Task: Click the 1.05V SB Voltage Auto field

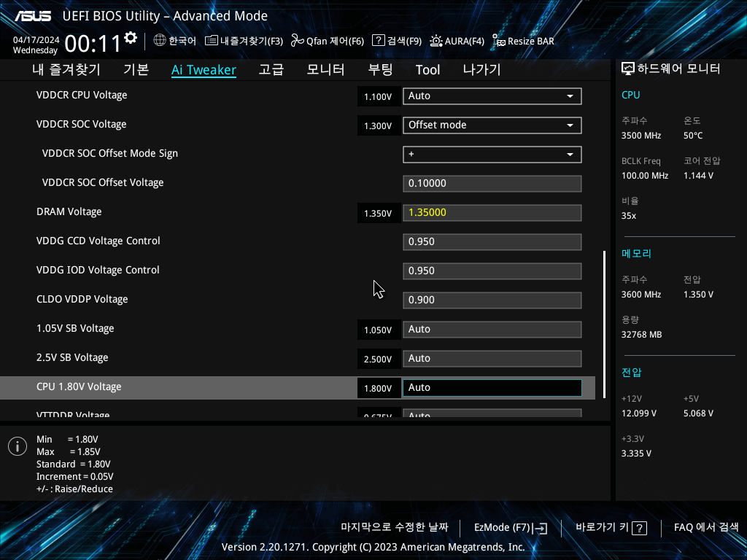Action: tap(492, 330)
